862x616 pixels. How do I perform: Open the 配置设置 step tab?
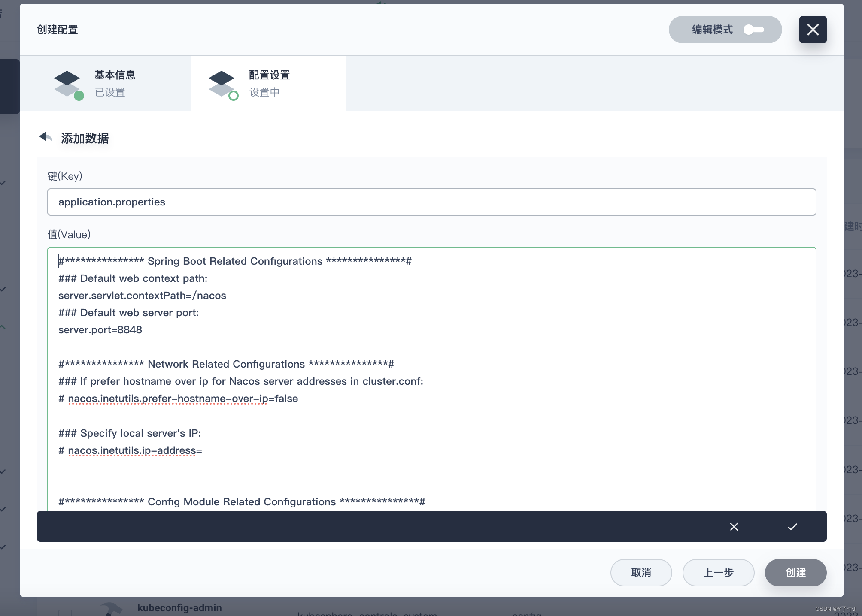pos(269,84)
